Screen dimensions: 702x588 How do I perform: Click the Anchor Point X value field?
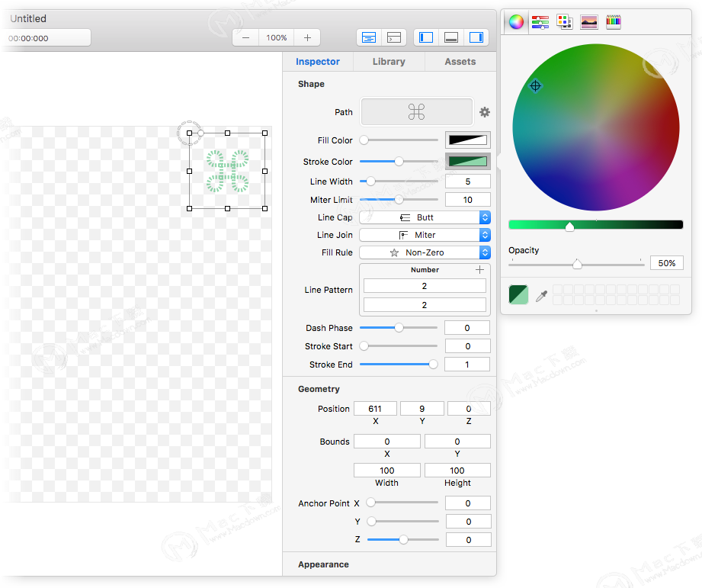[468, 503]
